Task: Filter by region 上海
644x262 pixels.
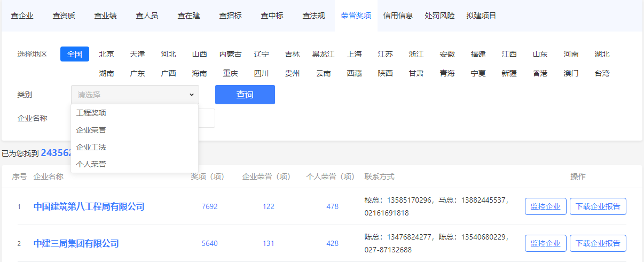Action: point(355,54)
